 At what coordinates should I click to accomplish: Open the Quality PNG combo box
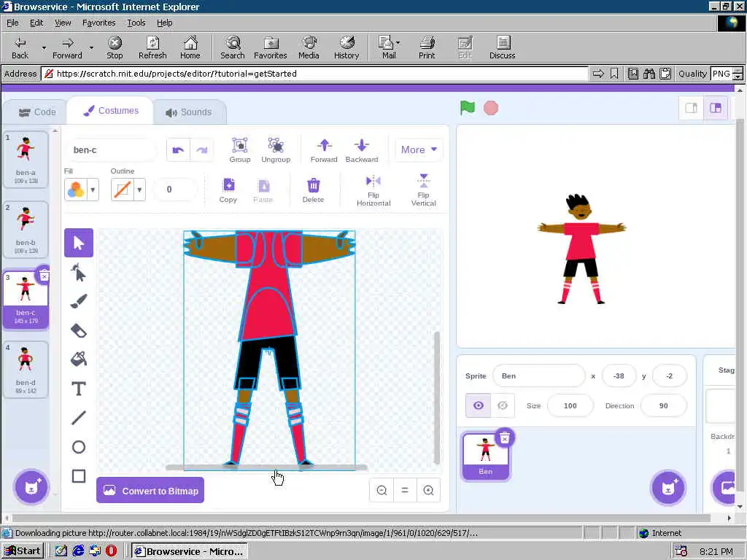[x=726, y=74]
